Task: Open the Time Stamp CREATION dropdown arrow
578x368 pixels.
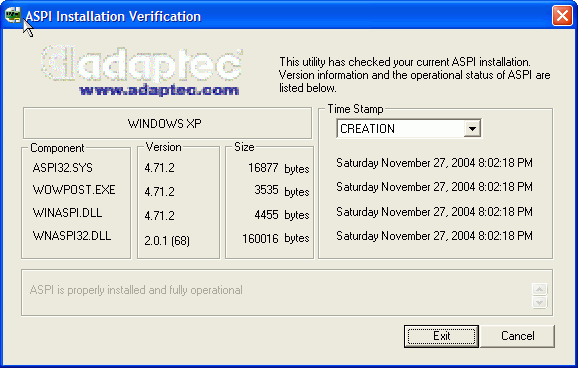Action: 472,129
